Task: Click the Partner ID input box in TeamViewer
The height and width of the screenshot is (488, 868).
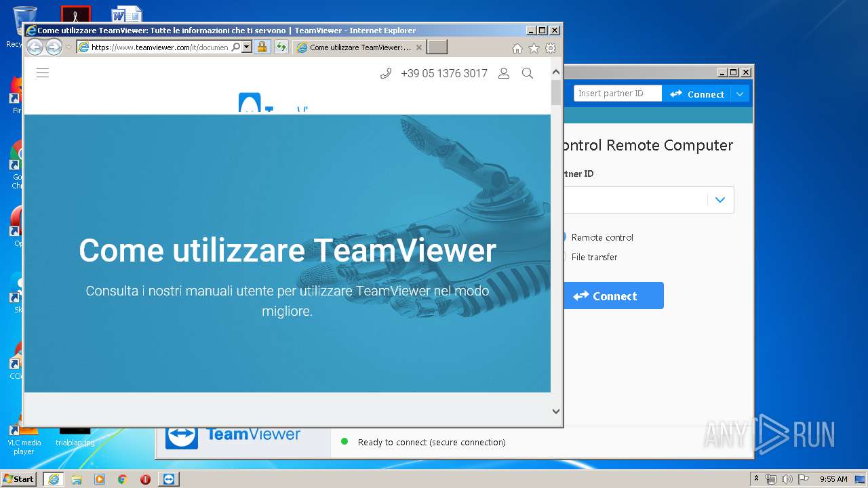Action: point(634,200)
